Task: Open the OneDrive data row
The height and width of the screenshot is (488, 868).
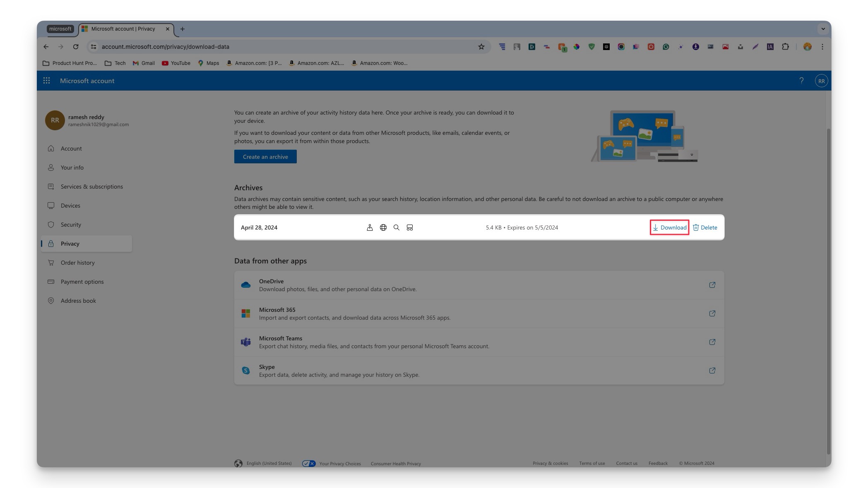Action: tap(479, 285)
